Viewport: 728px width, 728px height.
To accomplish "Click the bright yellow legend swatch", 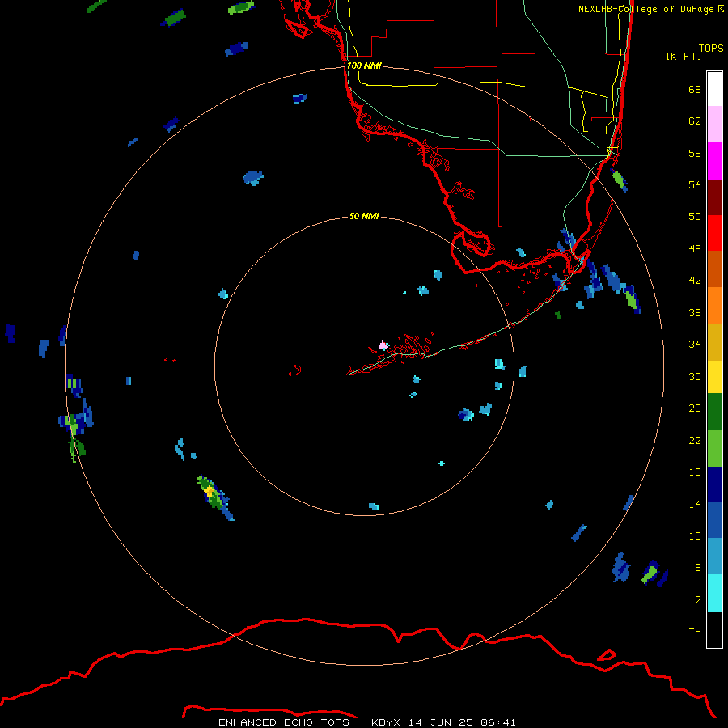I will [714, 377].
